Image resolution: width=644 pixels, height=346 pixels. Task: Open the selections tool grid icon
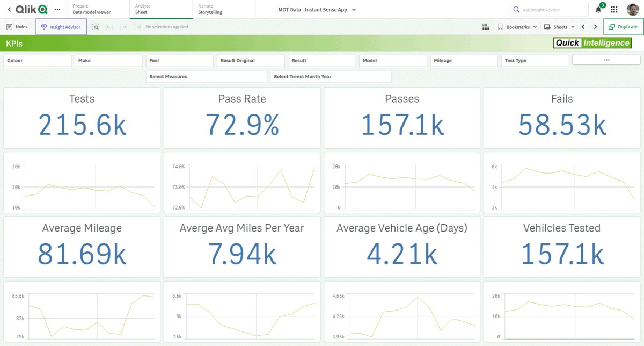486,27
